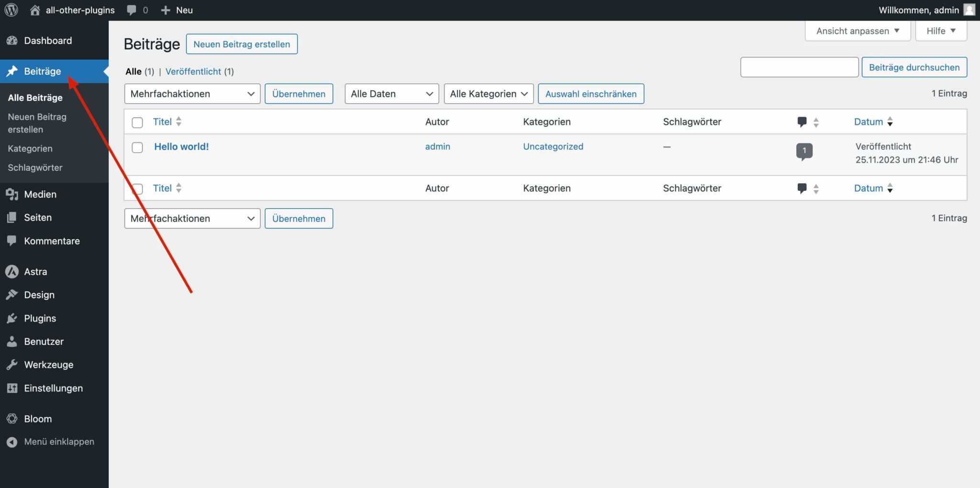980x488 pixels.
Task: Open the Bloom plugin icon
Action: [x=12, y=418]
